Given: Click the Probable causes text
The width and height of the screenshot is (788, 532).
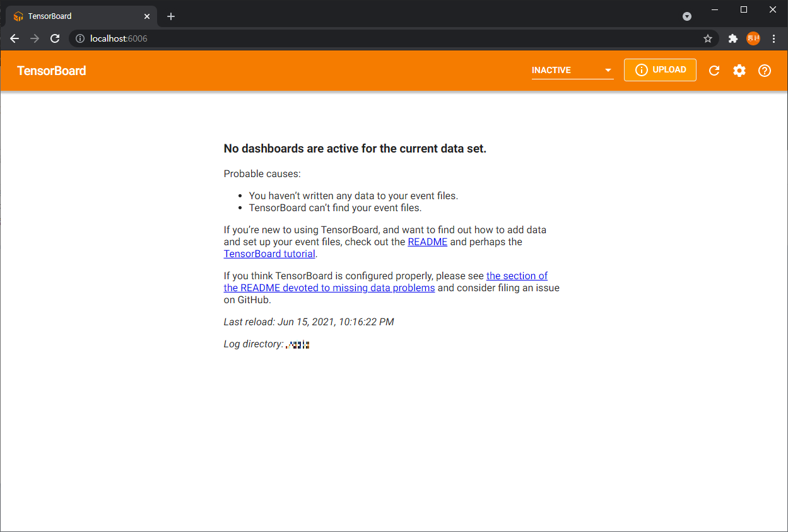Looking at the screenshot, I should [262, 174].
